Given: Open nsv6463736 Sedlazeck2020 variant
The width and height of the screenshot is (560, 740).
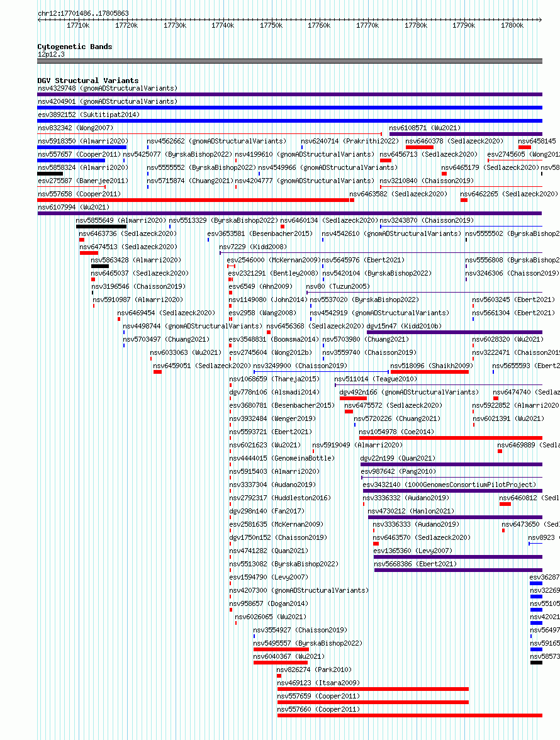Looking at the screenshot, I should [128, 233].
